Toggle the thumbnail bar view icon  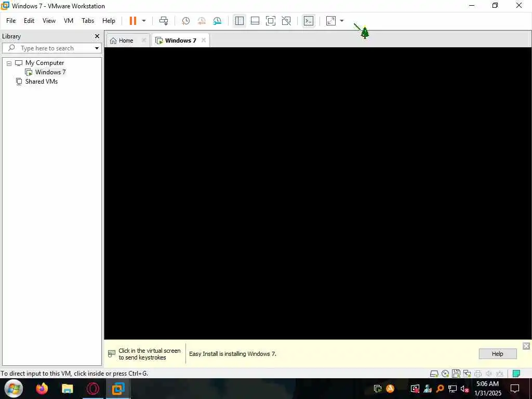255,21
